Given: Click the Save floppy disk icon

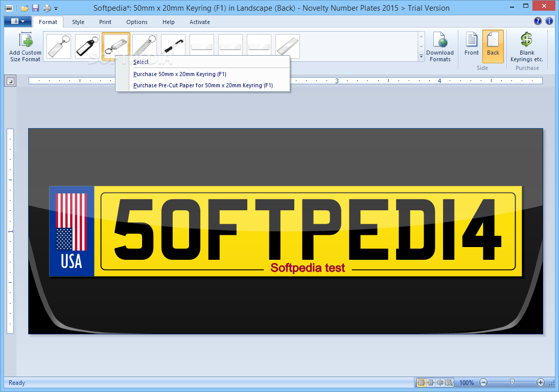Looking at the screenshot, I should pos(36,8).
